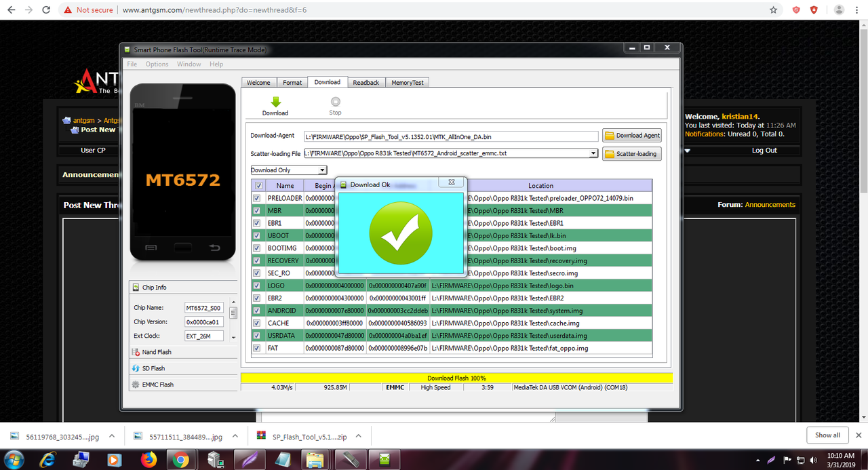Open the Options menu
The height and width of the screenshot is (470, 868).
tap(157, 64)
